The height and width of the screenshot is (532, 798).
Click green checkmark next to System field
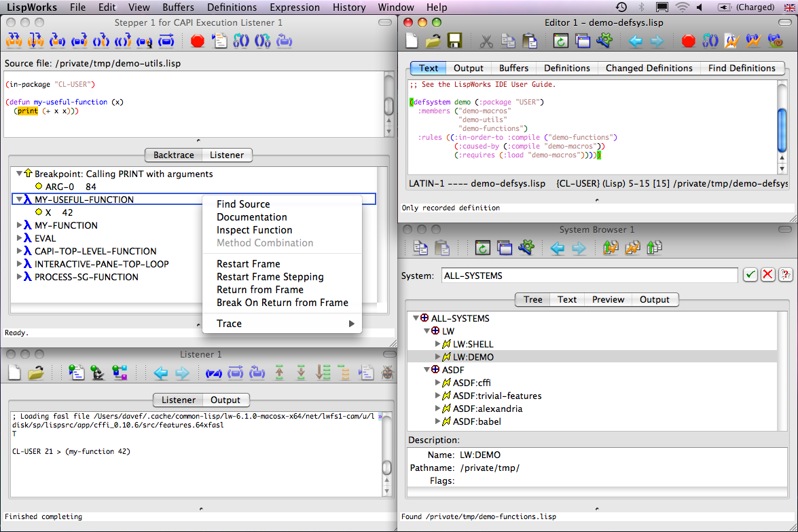coord(750,275)
